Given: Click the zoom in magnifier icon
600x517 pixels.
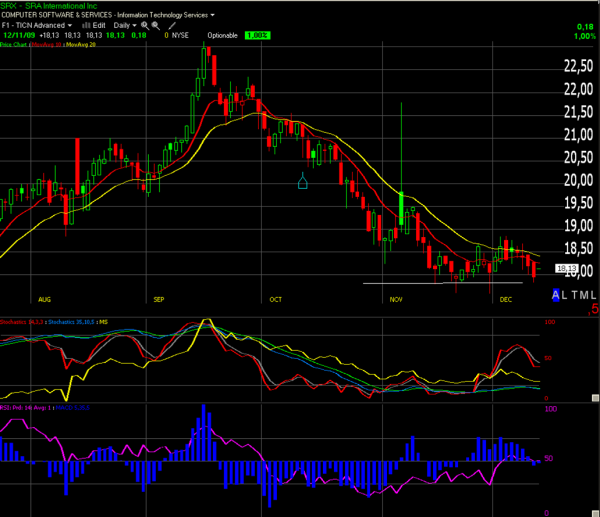Looking at the screenshot, I should 145,25.
